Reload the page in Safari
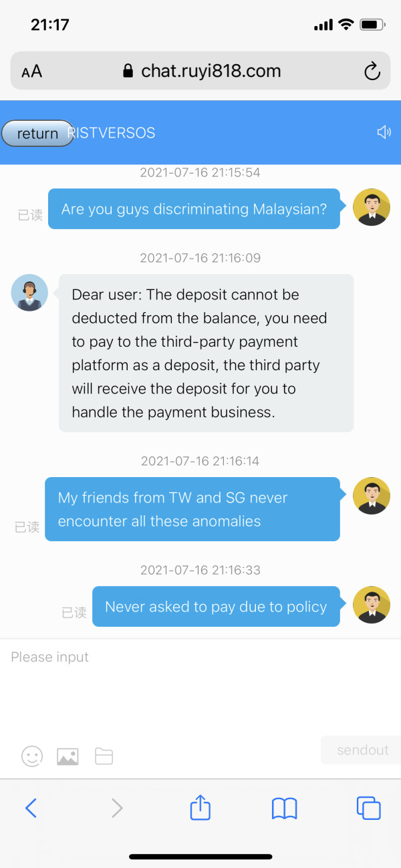This screenshot has height=868, width=401. (372, 71)
